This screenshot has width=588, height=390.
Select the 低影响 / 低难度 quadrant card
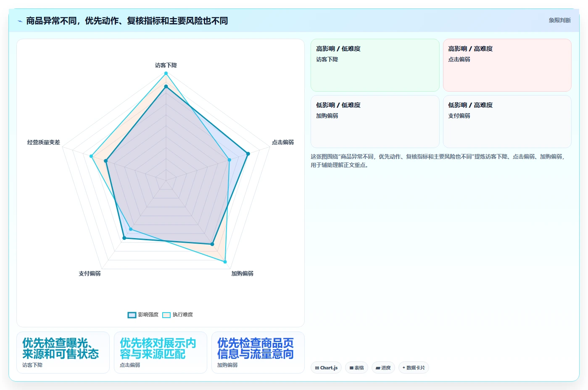[375, 122]
